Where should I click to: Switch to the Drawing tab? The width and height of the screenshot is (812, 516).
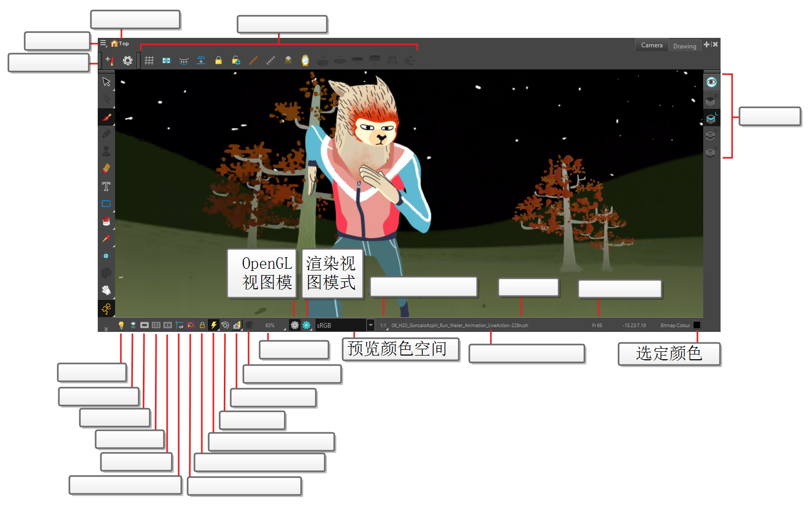(x=684, y=46)
